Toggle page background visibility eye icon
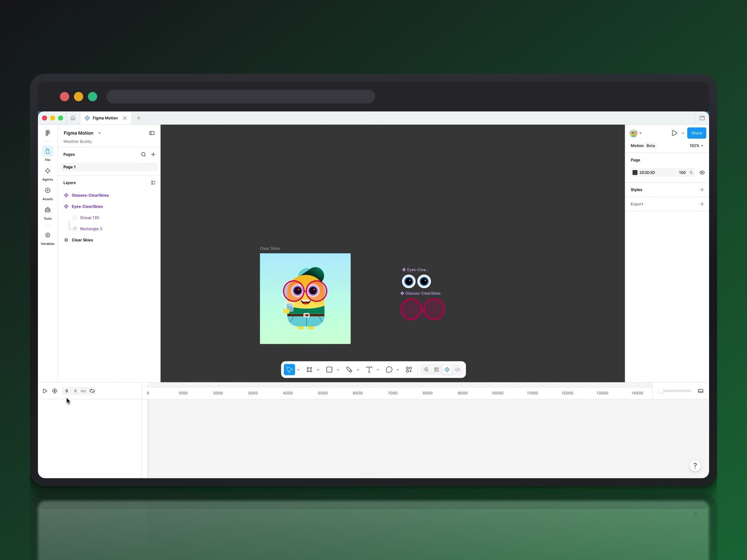 coord(702,173)
